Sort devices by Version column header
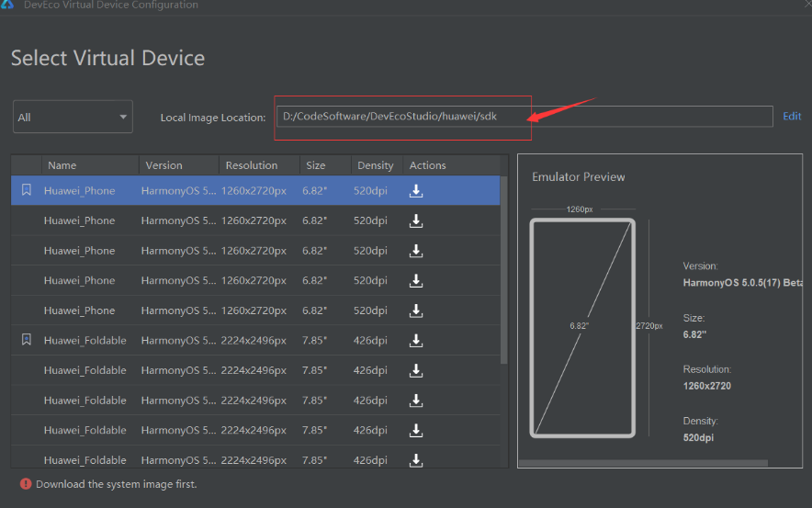Screen dimensions: 812x508 164,165
